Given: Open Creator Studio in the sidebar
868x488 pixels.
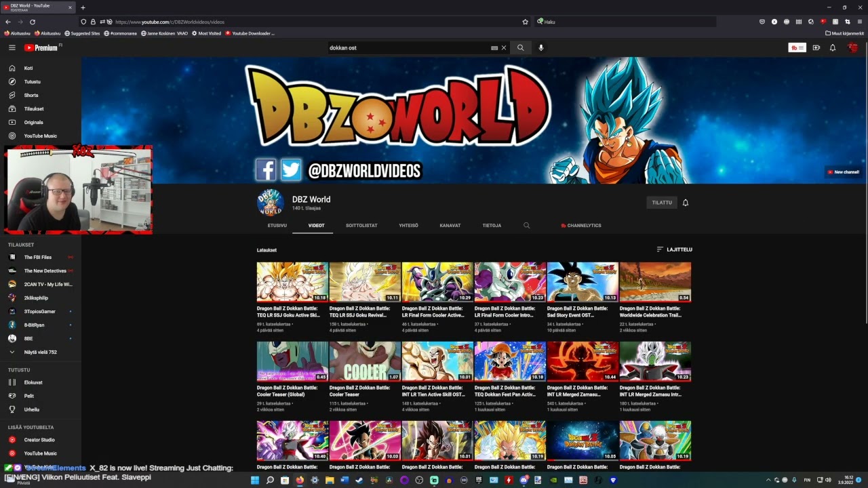Looking at the screenshot, I should point(41,440).
